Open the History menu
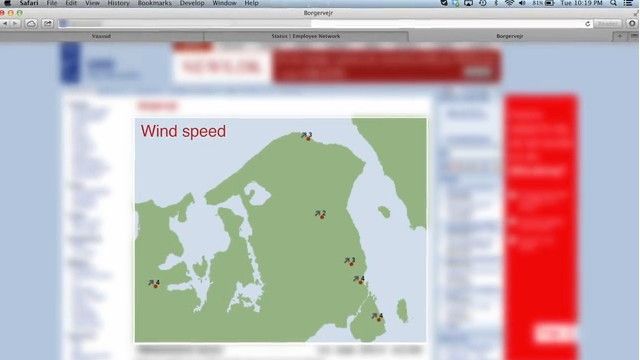The height and width of the screenshot is (360, 640). [118, 3]
